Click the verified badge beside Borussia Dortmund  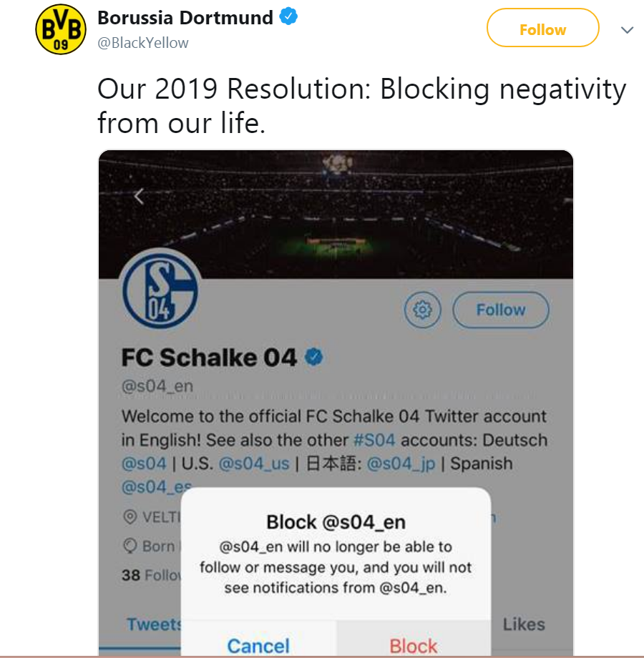tap(288, 17)
